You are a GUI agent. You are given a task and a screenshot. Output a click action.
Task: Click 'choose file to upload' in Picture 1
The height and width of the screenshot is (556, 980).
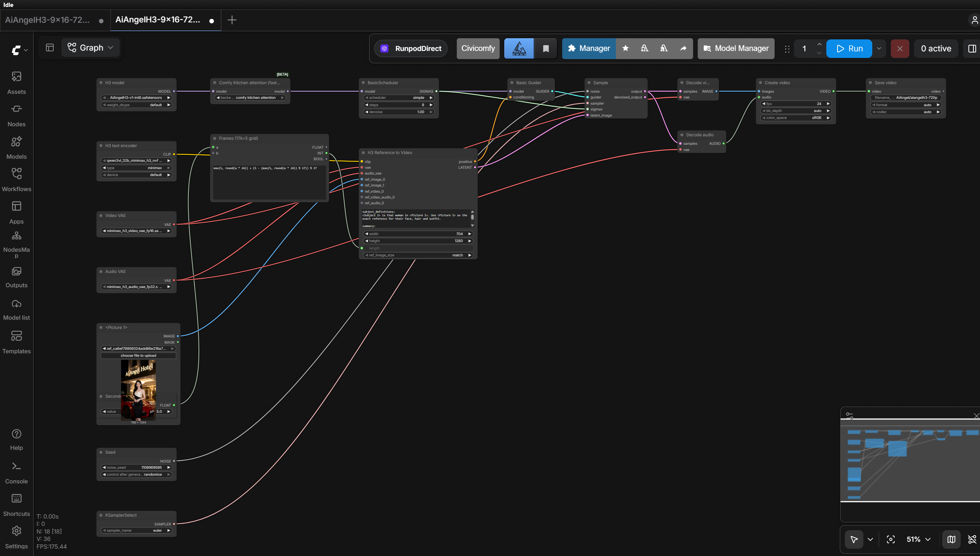pos(138,356)
